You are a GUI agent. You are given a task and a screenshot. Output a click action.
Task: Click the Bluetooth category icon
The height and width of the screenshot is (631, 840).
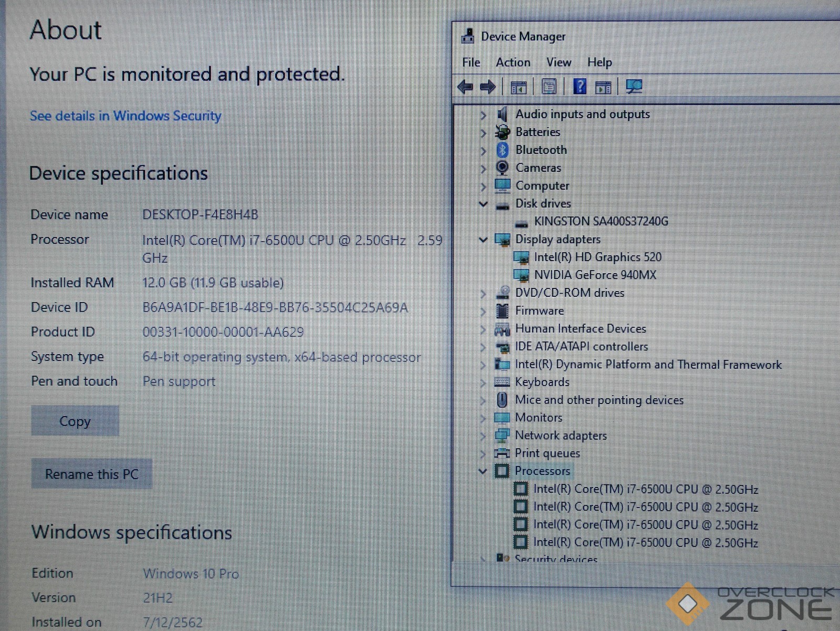click(x=502, y=150)
